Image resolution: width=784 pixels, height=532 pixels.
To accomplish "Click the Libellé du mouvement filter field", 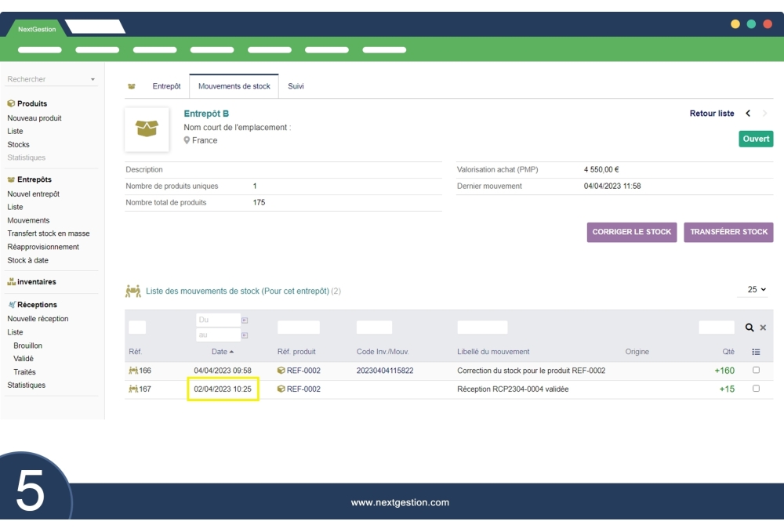I will pyautogui.click(x=482, y=328).
